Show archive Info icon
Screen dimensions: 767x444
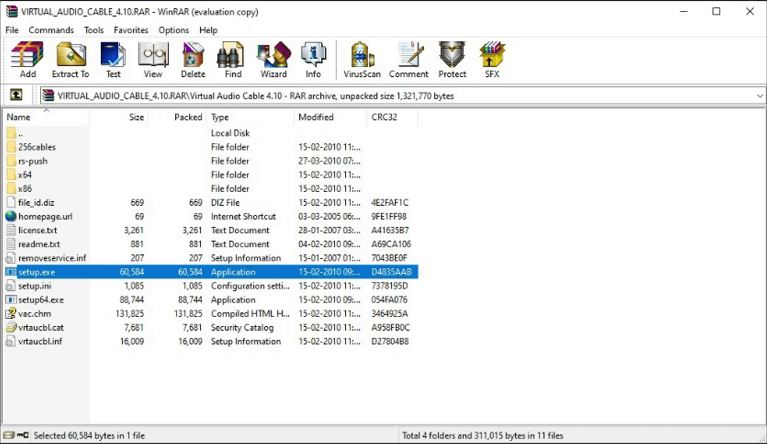pos(313,60)
